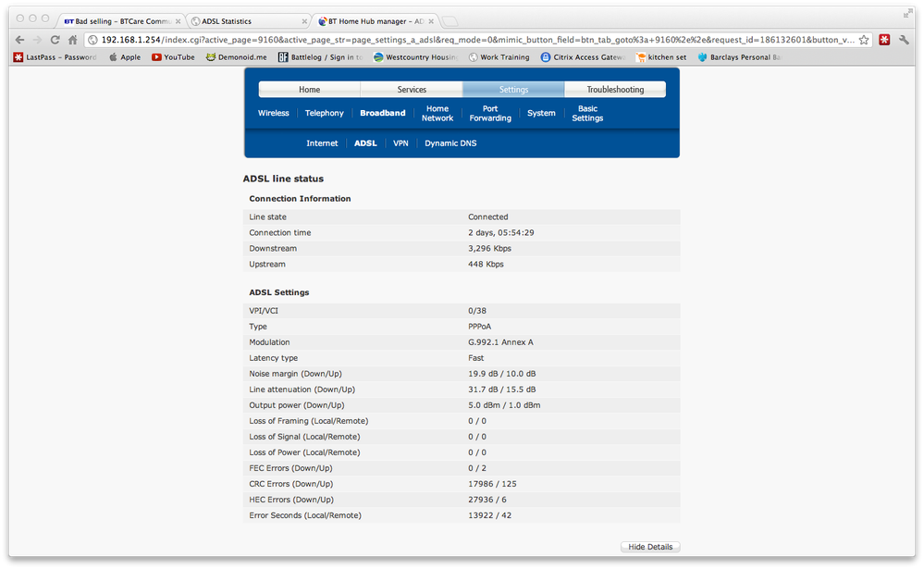
Task: Click the Upstream value '448 Kbps'
Action: 486,265
